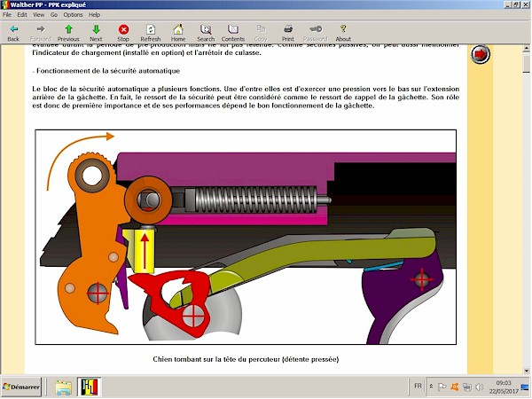Click the red arrow next-page button
532x399 pixels.
(x=480, y=54)
